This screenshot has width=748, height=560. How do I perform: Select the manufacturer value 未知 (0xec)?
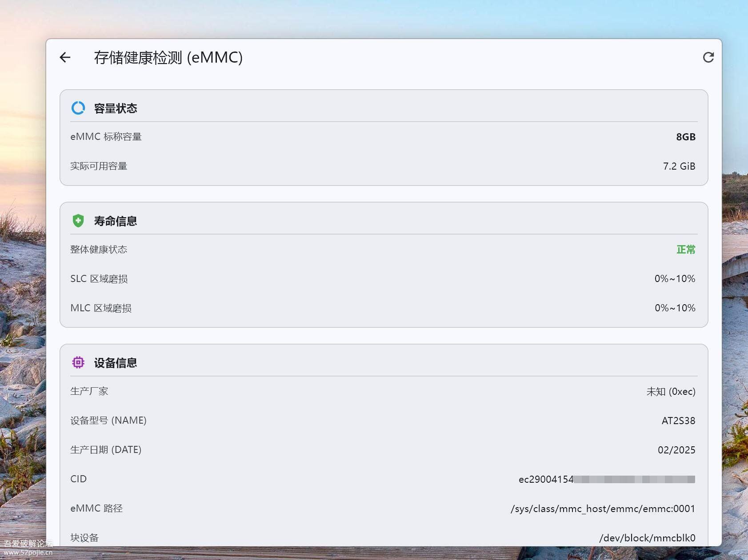(671, 392)
